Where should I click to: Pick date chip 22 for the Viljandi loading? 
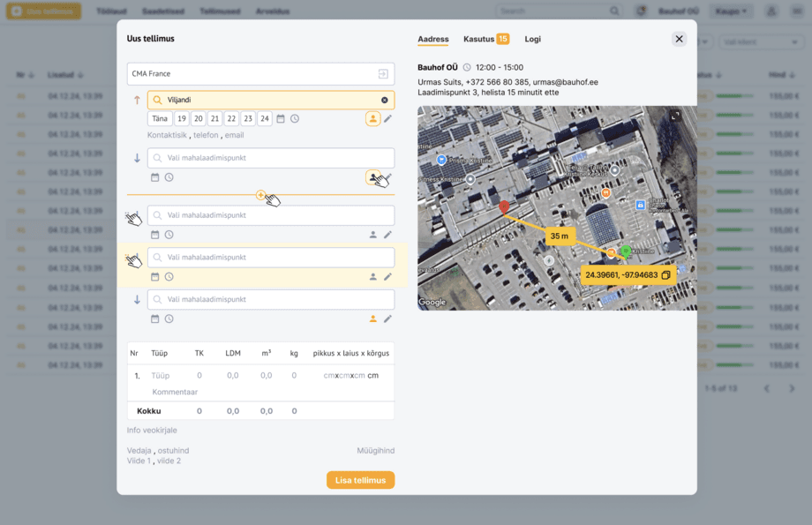coord(231,118)
